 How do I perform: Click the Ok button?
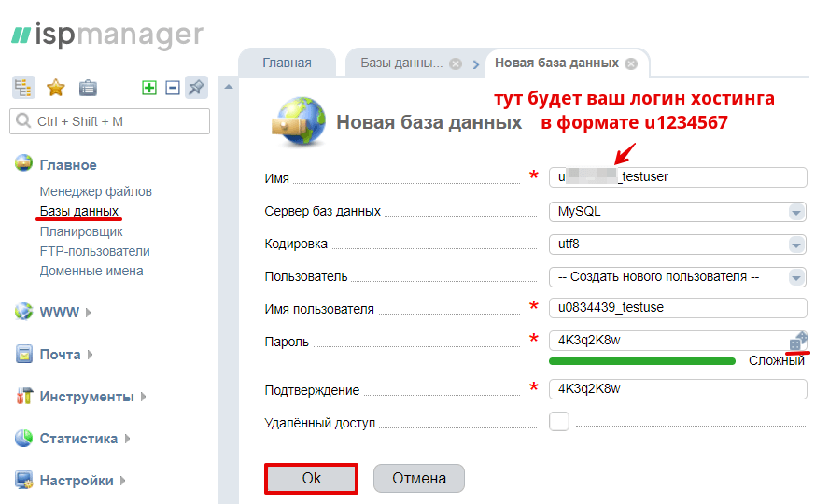(311, 478)
